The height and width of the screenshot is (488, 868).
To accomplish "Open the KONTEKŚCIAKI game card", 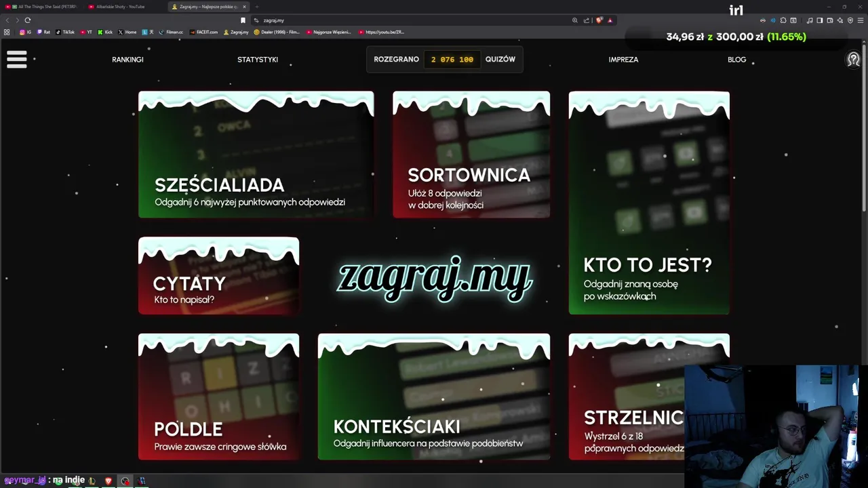I will [x=434, y=396].
